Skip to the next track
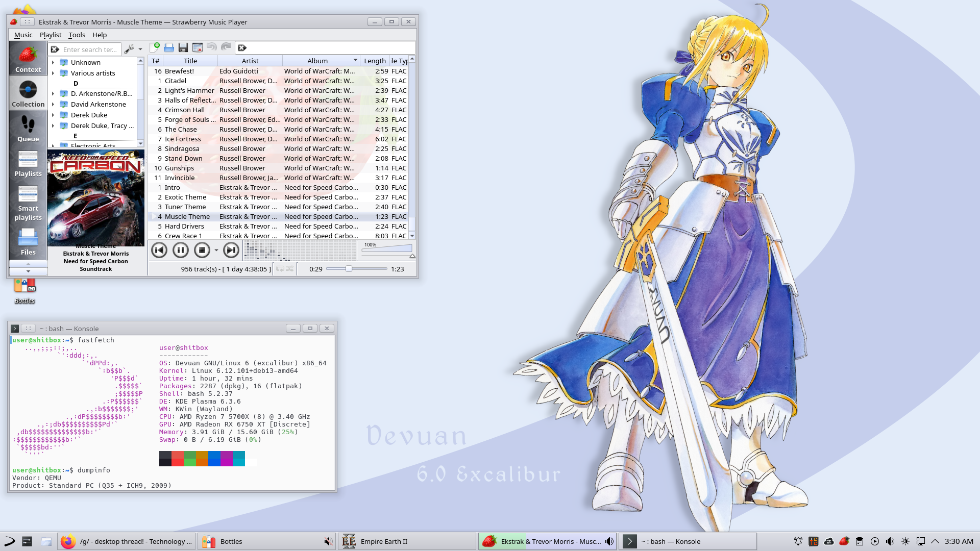Image resolution: width=980 pixels, height=551 pixels. click(x=231, y=250)
